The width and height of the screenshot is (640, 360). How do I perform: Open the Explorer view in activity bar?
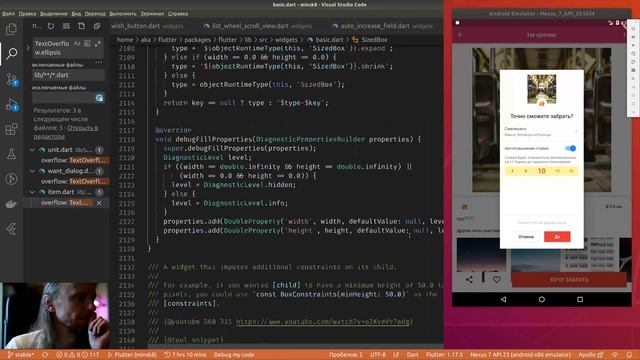coord(11,29)
